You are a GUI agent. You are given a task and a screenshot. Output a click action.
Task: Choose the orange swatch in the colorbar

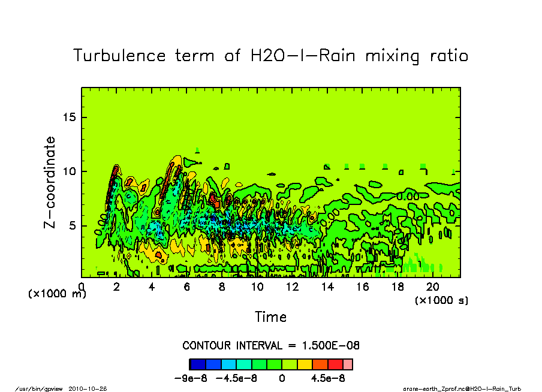coord(320,364)
